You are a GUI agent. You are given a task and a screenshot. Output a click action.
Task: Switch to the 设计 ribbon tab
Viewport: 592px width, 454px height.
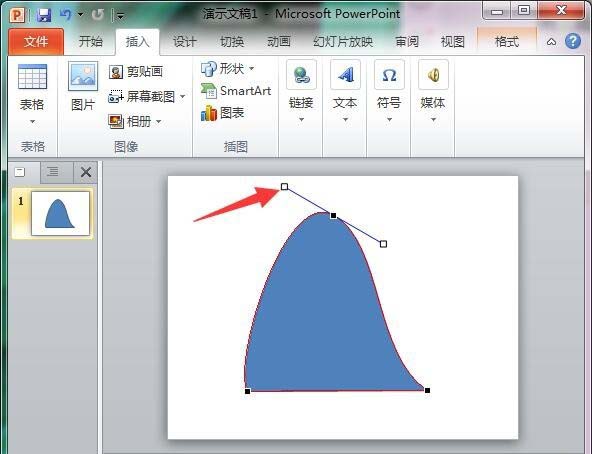tap(185, 42)
